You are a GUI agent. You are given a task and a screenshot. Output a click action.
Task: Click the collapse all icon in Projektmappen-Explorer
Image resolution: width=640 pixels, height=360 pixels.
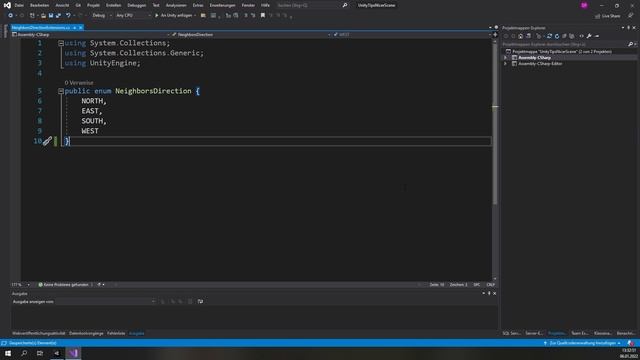click(564, 36)
